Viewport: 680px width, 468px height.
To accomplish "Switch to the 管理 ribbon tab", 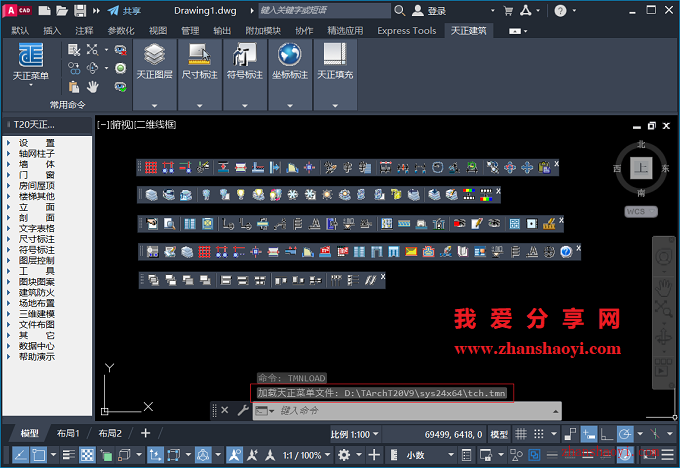I will point(190,30).
